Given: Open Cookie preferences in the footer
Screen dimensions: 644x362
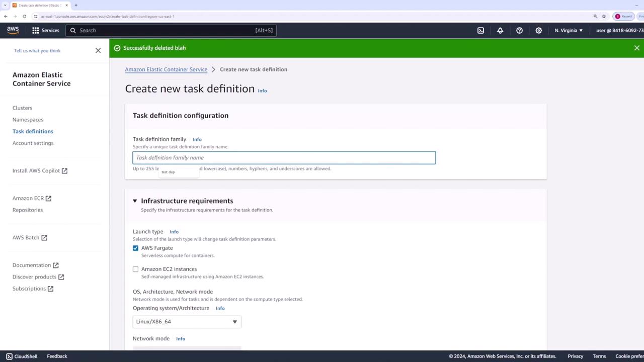Looking at the screenshot, I should pyautogui.click(x=629, y=356).
